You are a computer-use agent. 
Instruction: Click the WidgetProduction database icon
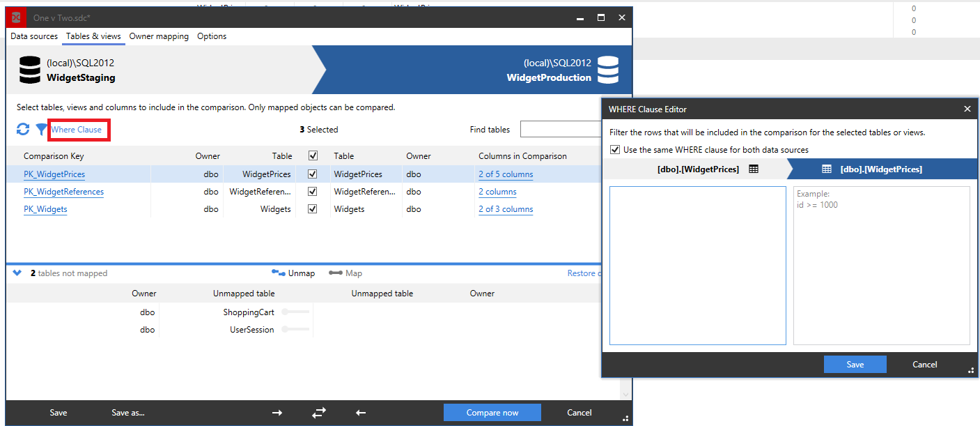[608, 70]
